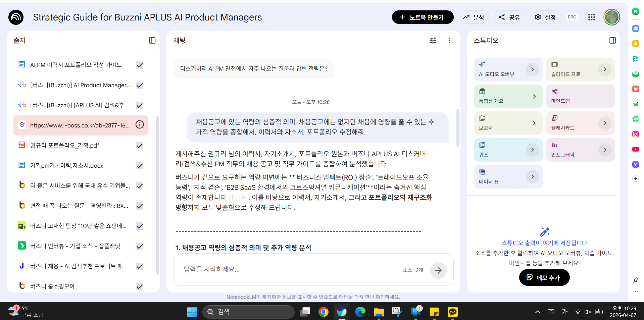644x320 pixels.
Task: Click the notebook title text
Action: click(147, 17)
